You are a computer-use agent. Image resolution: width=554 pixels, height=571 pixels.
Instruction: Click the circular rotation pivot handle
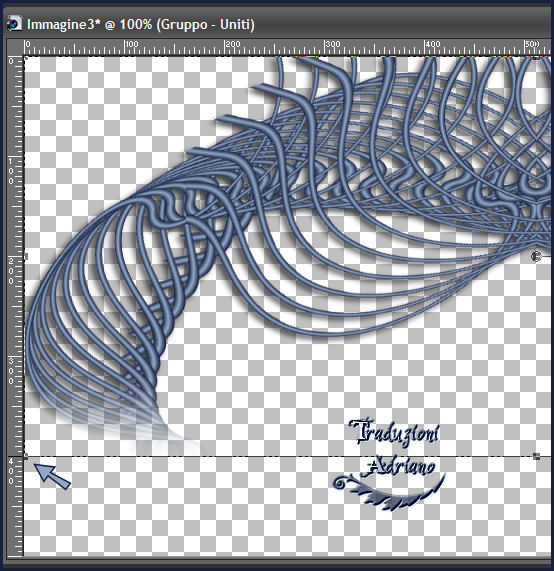(x=535, y=257)
